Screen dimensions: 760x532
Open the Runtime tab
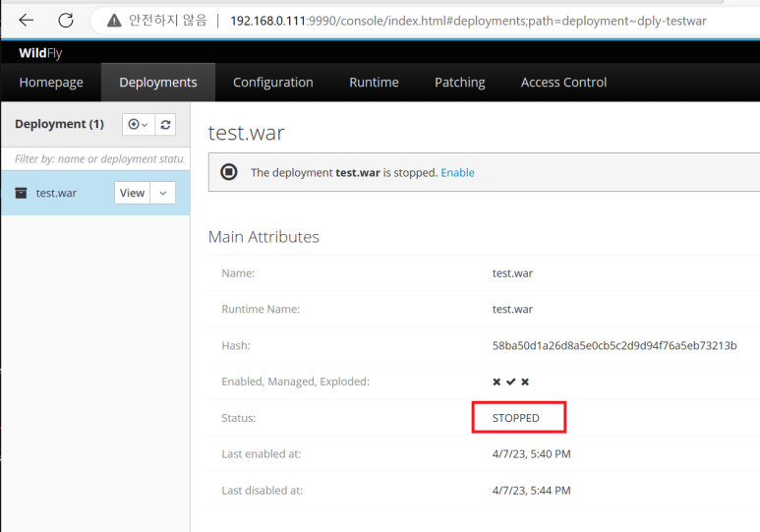(x=374, y=83)
